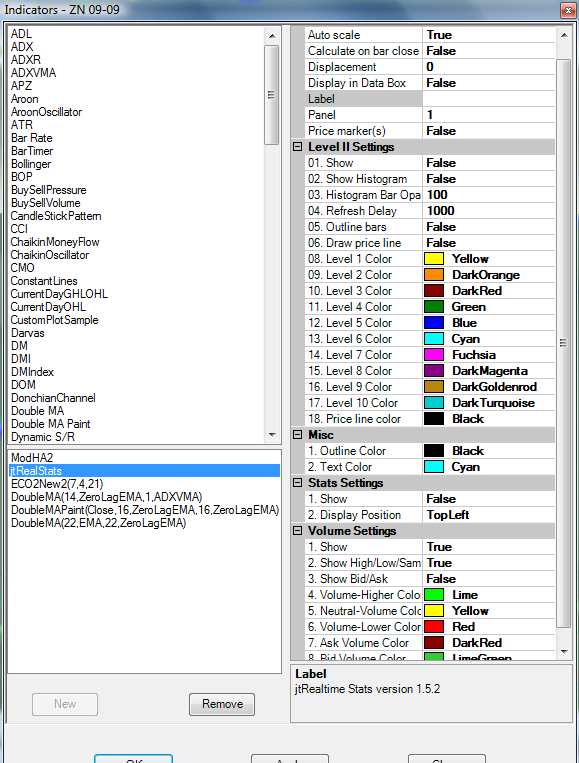Click the Level 7 Color fuchsia swatch
This screenshot has width=579, height=763.
(434, 355)
